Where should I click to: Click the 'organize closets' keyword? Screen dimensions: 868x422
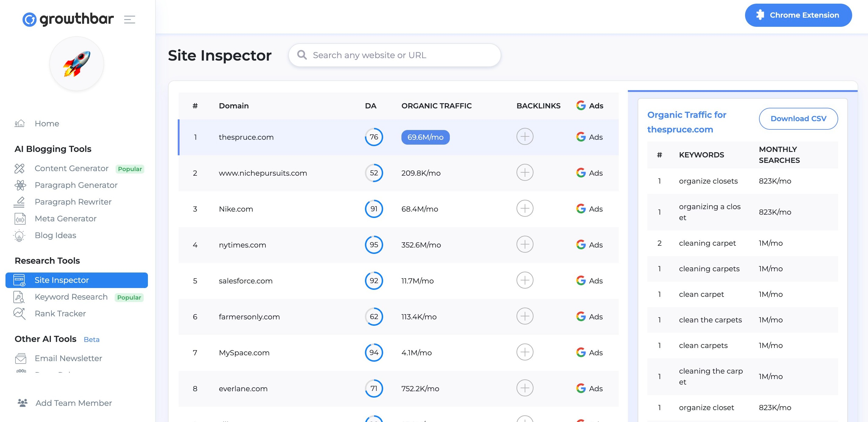tap(708, 181)
